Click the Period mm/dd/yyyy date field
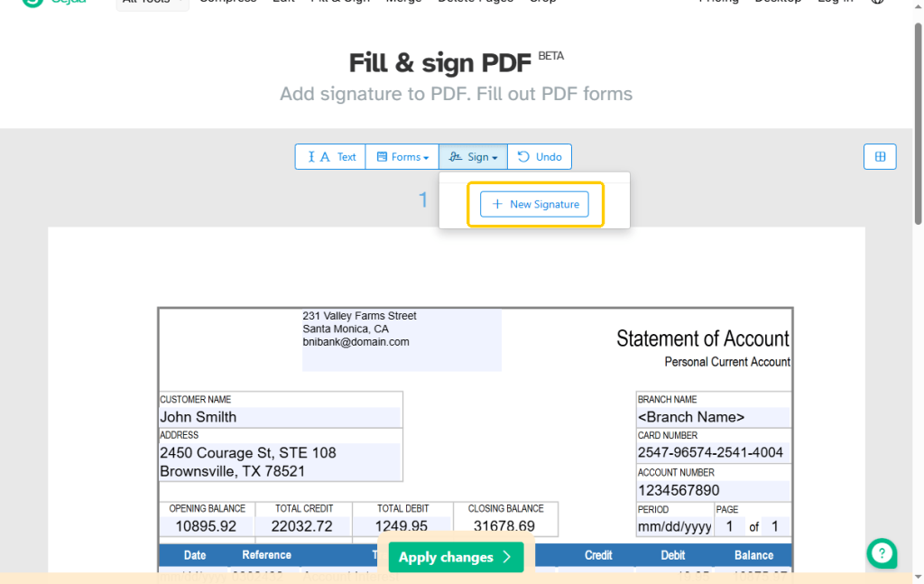The image size is (924, 584). 675,527
